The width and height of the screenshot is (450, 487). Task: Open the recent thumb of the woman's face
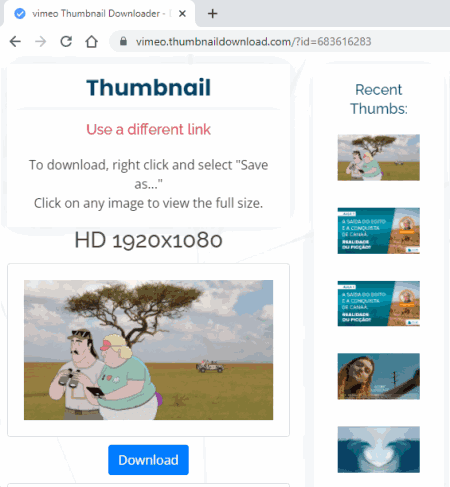point(378,376)
